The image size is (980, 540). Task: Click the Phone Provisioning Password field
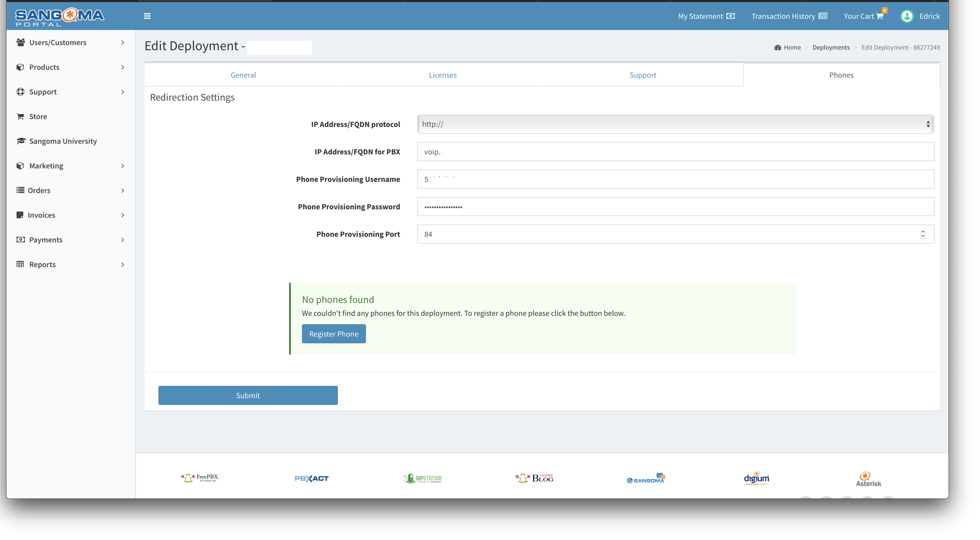tap(676, 207)
